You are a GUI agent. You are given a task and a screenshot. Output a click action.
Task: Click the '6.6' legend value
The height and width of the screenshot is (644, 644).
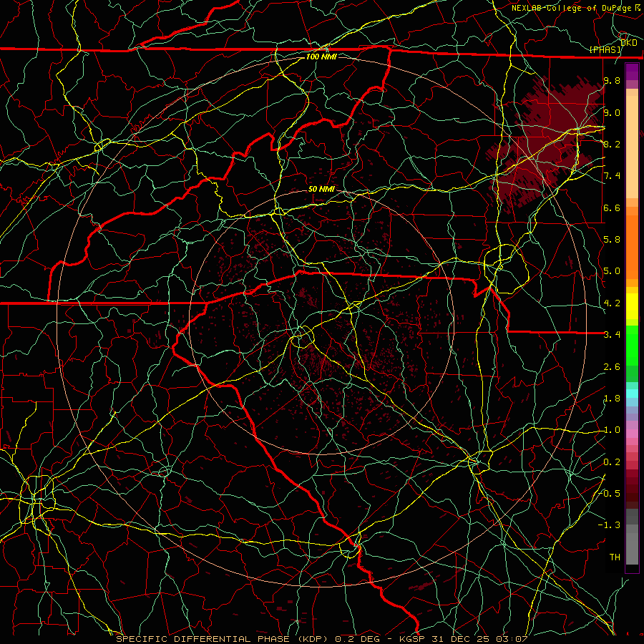tap(612, 208)
